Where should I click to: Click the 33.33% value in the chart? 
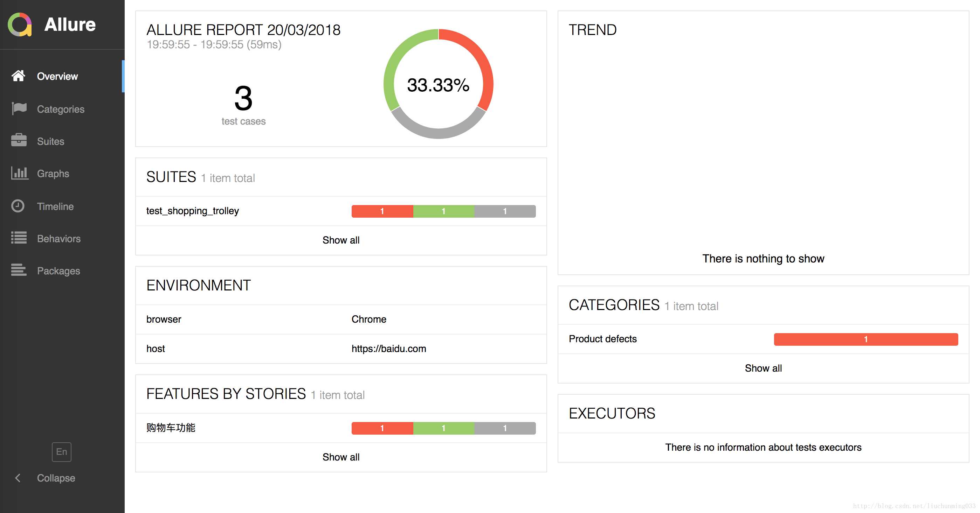coord(438,85)
